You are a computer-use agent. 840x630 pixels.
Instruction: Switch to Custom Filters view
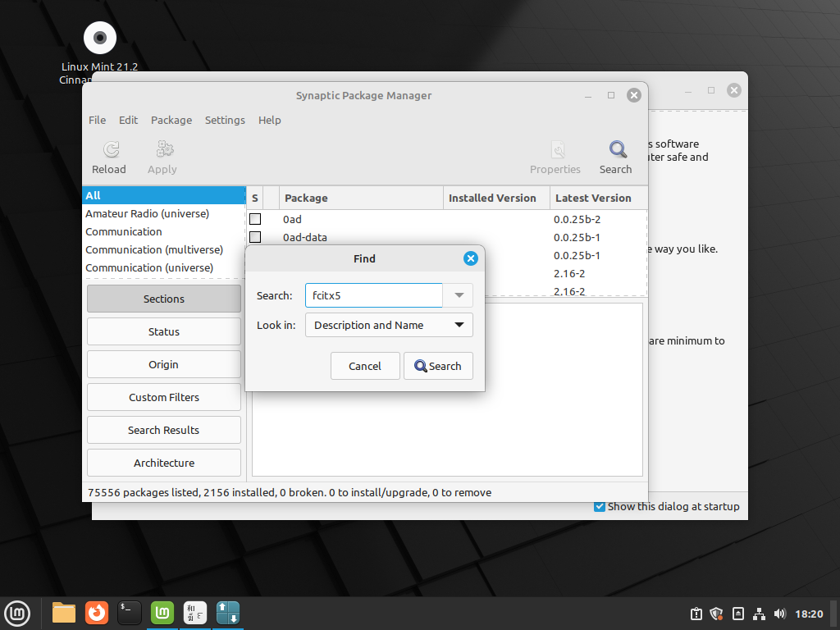[163, 397]
